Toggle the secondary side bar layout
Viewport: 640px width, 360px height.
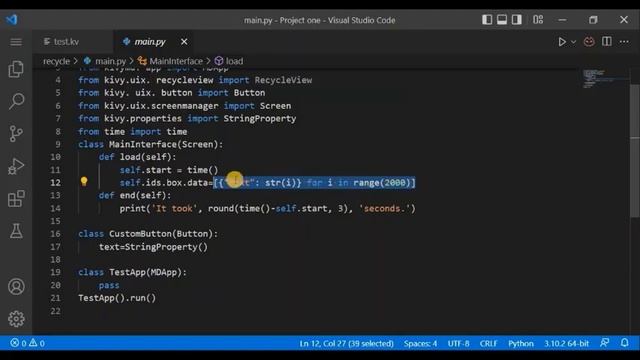517,20
